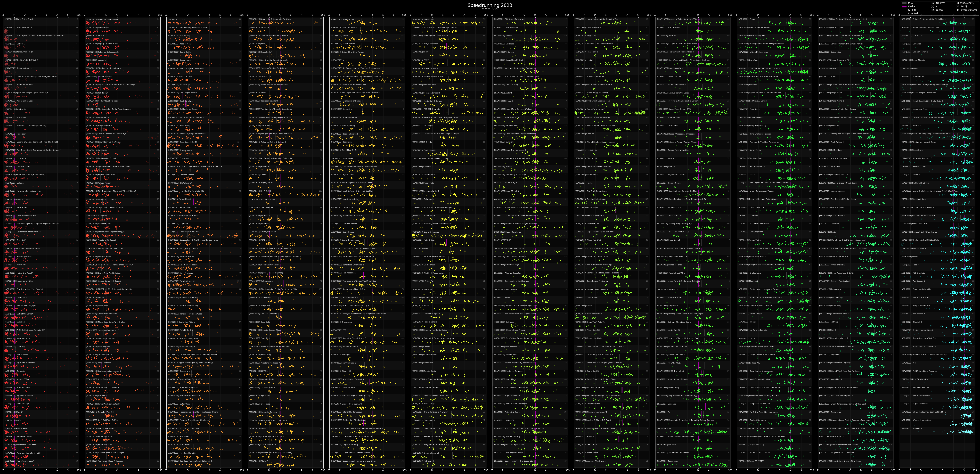The height and width of the screenshot is (474, 980).
Task: Click '[ESAS2023] Deliver Us Mars' label
Action: coord(99,76)
